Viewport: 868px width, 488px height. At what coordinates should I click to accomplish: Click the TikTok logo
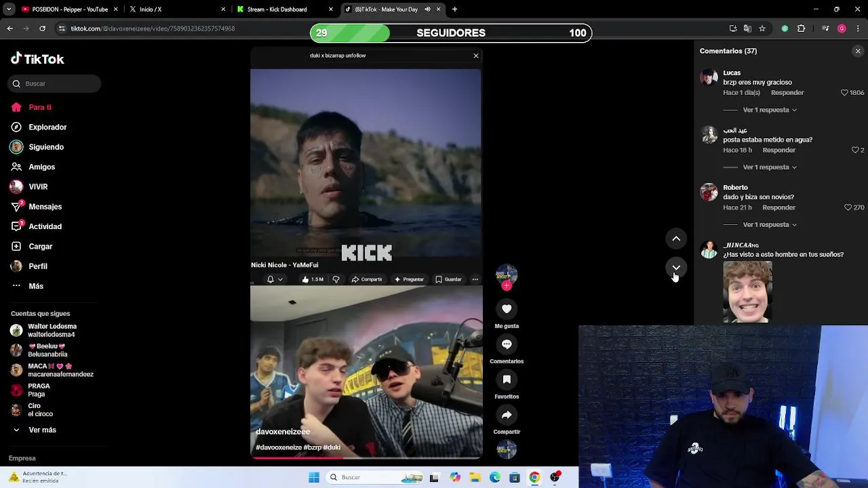tap(37, 59)
